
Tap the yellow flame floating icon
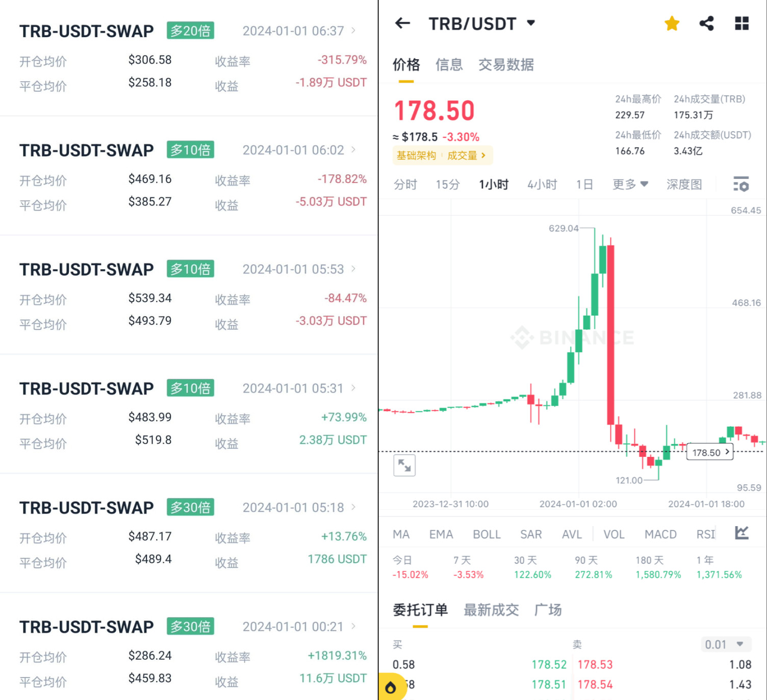pyautogui.click(x=391, y=687)
